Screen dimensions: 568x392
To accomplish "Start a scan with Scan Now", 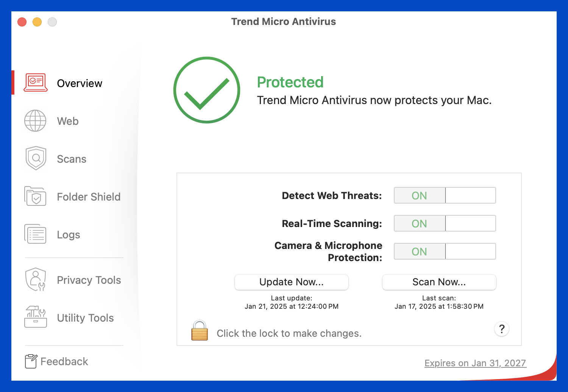I will (439, 282).
